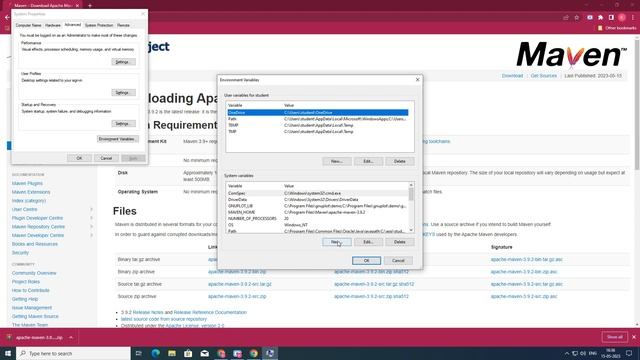640x360 pixels.
Task: Click scroll-up arrow in System variables list
Action: click(x=411, y=185)
